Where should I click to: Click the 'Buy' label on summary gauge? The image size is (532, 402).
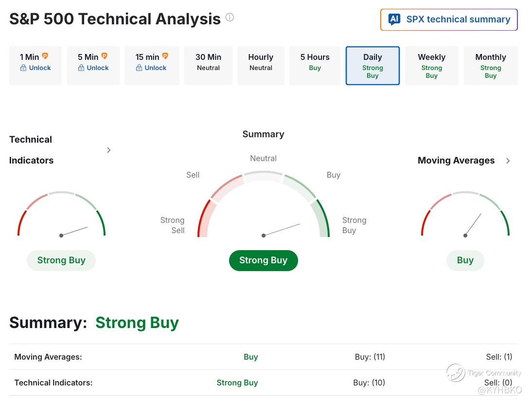334,175
